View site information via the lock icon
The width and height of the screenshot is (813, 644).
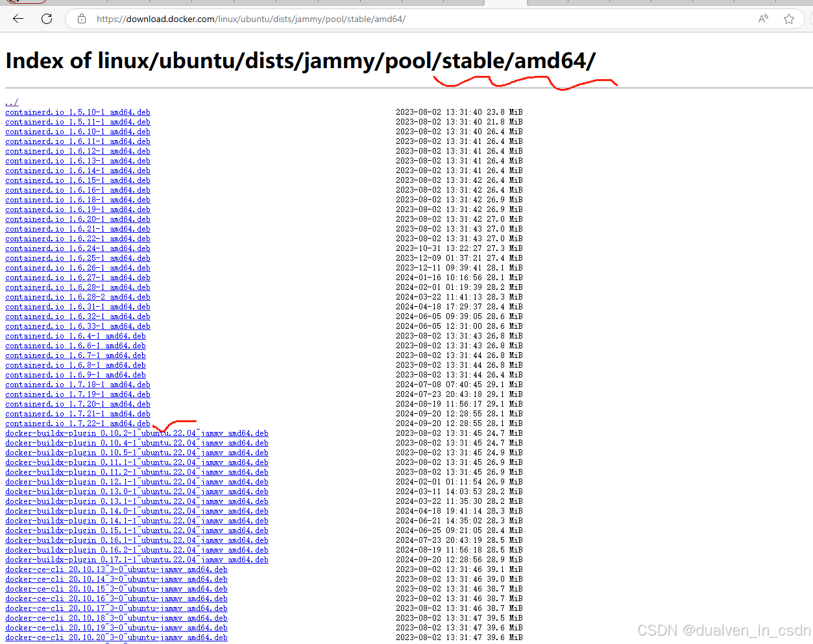point(82,19)
